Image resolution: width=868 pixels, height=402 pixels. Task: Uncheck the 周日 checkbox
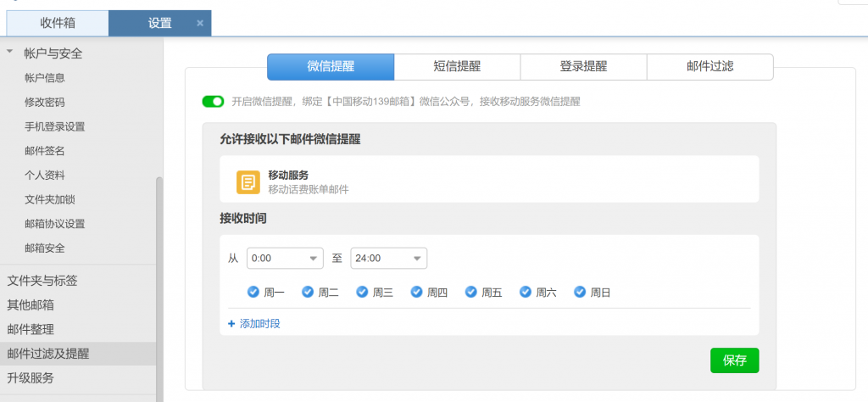tap(580, 292)
